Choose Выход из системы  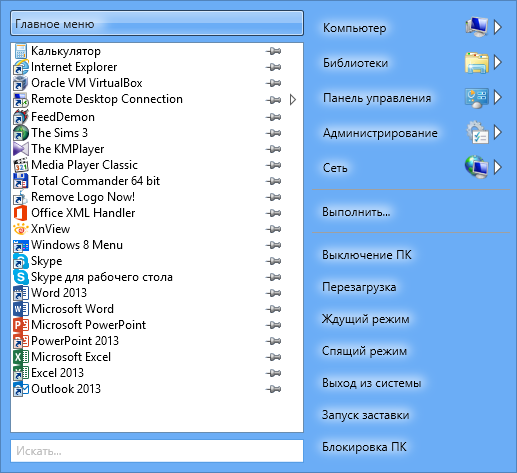point(371,383)
